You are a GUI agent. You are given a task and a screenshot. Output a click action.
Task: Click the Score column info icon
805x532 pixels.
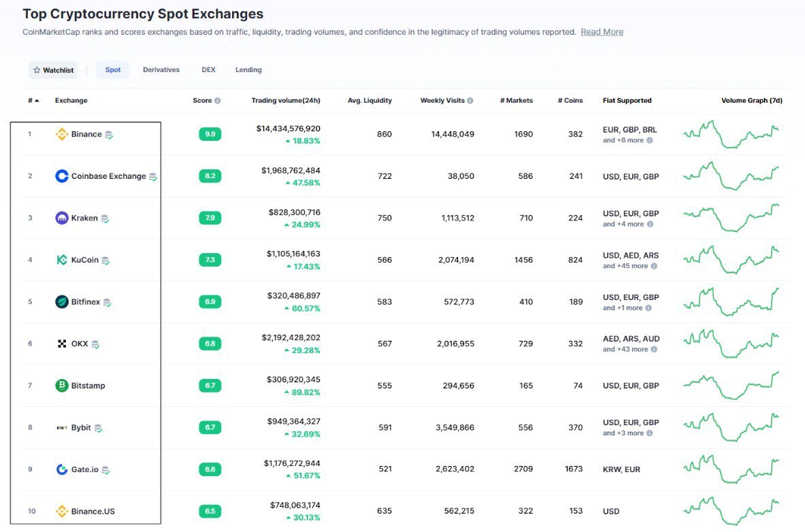pos(218,101)
